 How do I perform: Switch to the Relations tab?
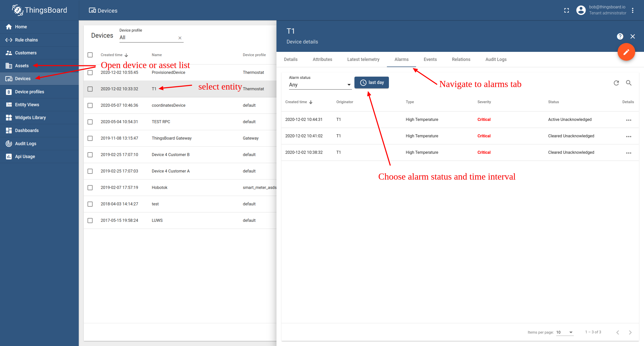click(x=461, y=59)
